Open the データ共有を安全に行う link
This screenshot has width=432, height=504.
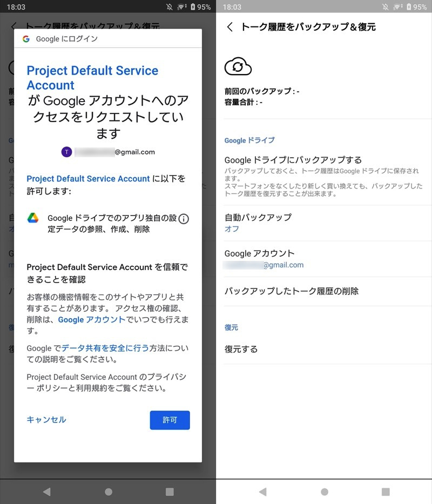click(105, 348)
